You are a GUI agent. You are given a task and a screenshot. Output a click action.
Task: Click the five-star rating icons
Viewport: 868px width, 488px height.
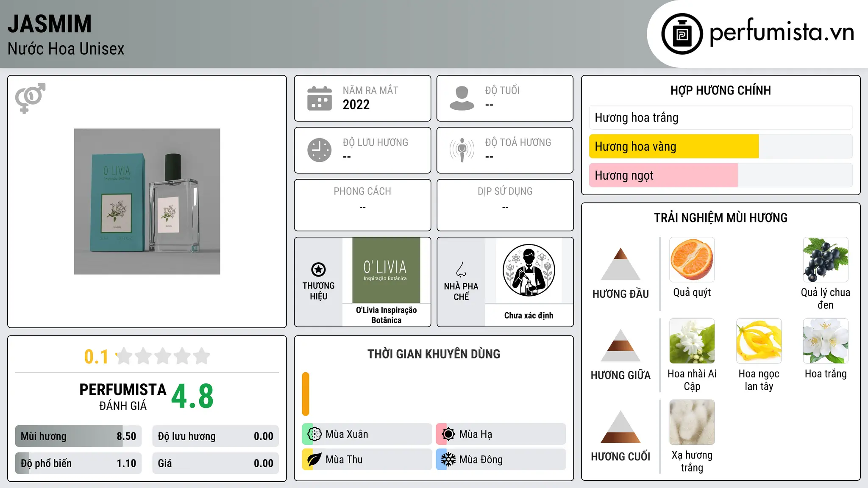[x=163, y=356]
